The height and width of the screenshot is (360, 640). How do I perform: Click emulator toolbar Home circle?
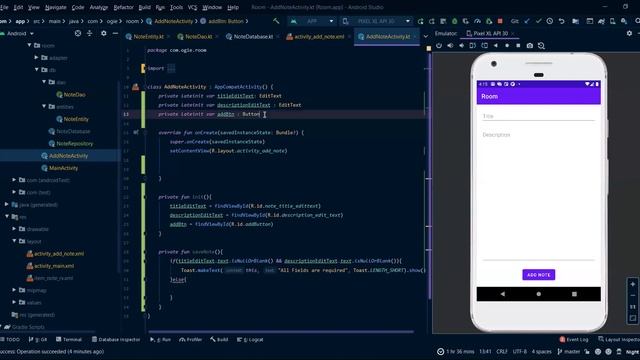pos(507,46)
